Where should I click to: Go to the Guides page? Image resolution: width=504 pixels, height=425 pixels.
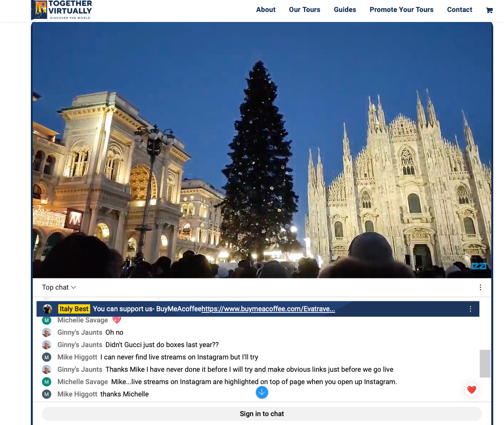coord(344,10)
